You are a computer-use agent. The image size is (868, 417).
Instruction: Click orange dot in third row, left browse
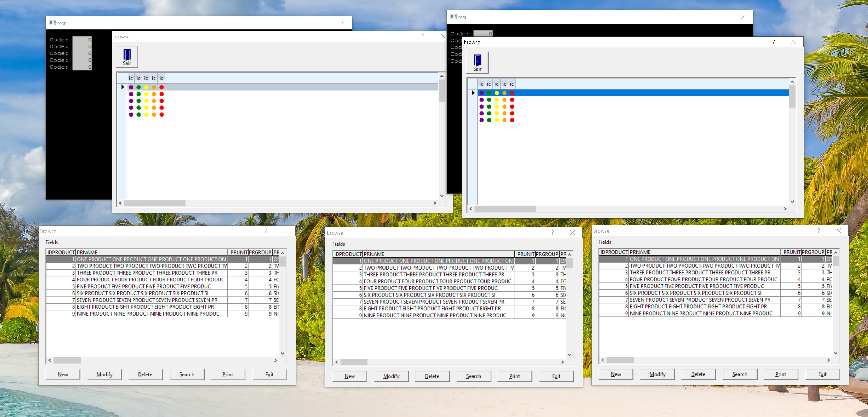154,101
